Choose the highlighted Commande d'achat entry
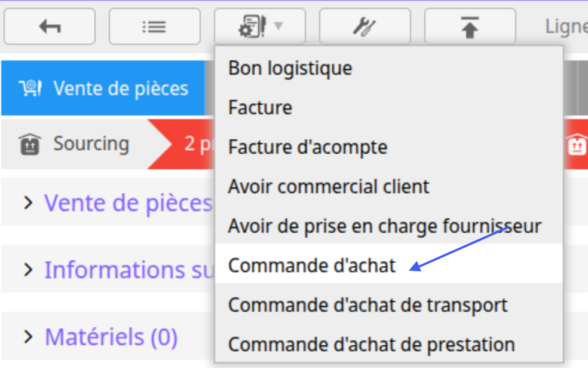 point(389,266)
